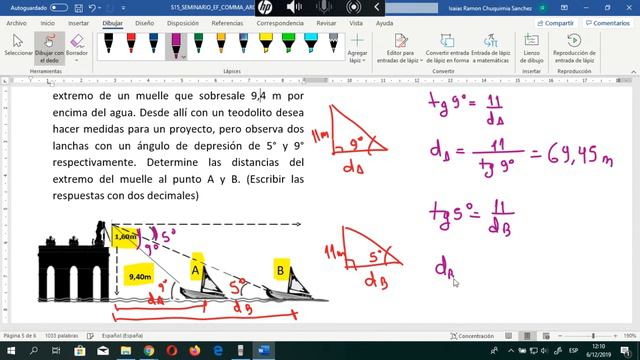This screenshot has height=360, width=640.
Task: Click Entrada de lápiz a matemáticas
Action: click(x=491, y=48)
